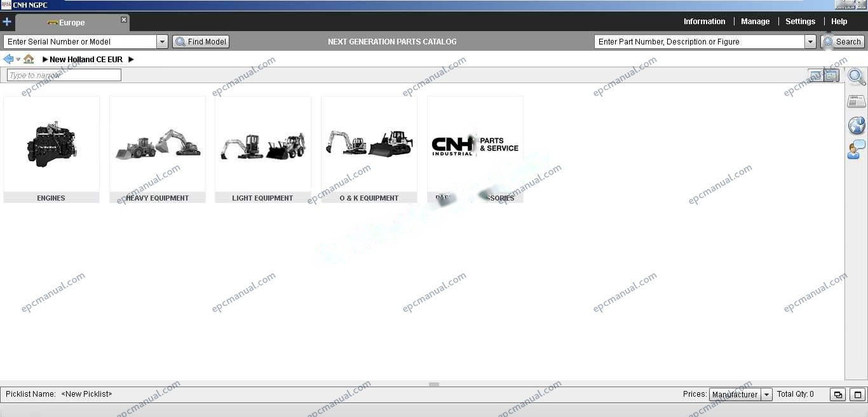Open the Information menu
The image size is (868, 417).
[704, 22]
